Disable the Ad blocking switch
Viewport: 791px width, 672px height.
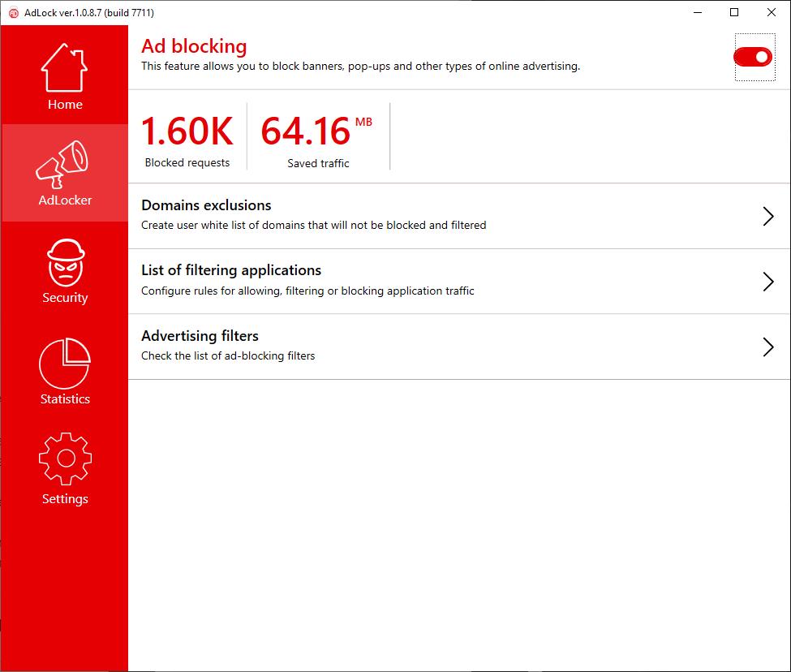click(754, 57)
